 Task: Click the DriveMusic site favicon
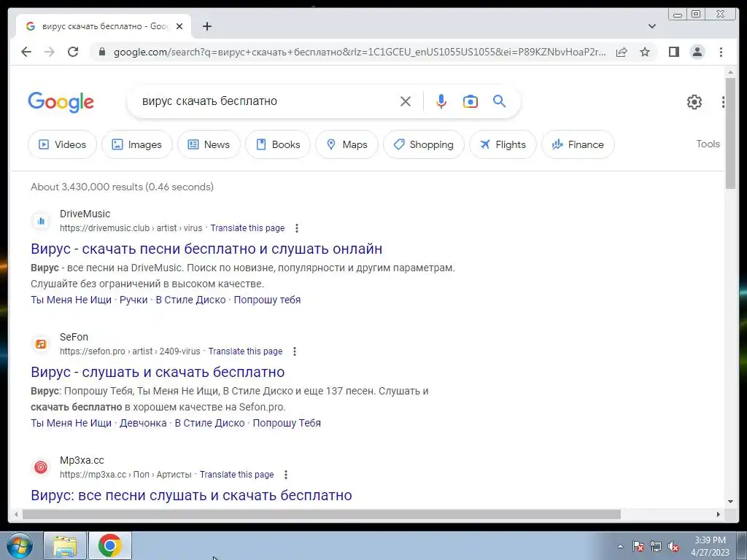click(x=41, y=221)
